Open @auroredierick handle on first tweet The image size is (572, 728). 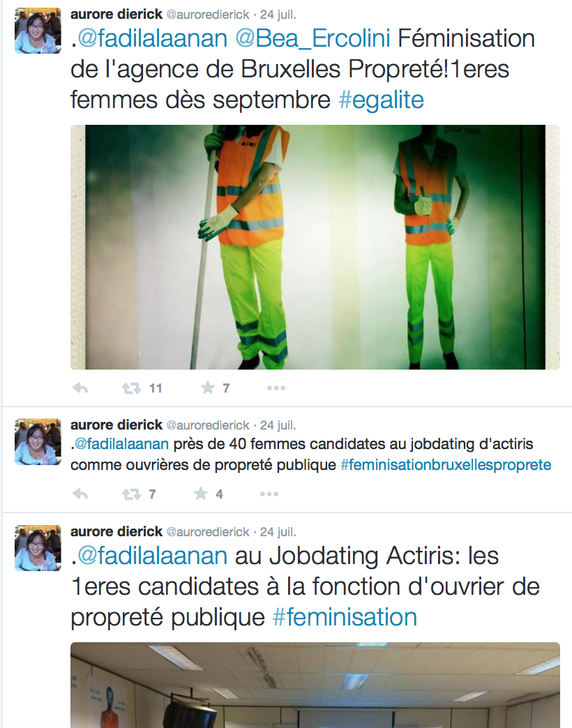point(208,15)
